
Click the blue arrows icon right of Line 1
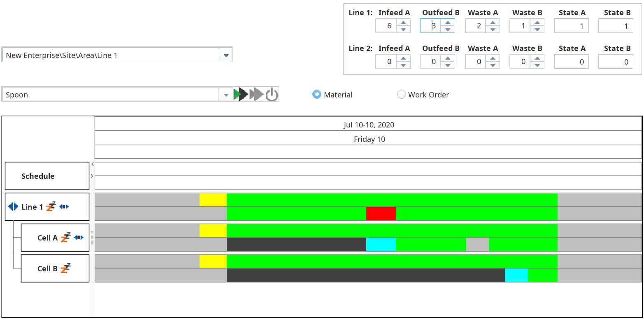click(x=64, y=206)
